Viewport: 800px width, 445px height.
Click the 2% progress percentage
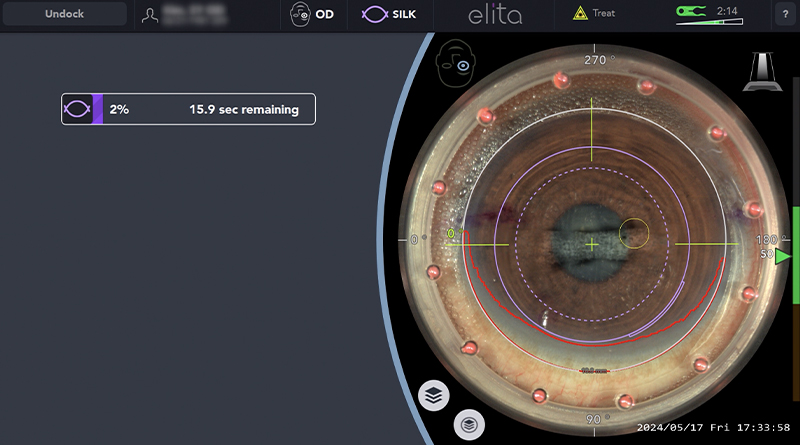point(119,109)
